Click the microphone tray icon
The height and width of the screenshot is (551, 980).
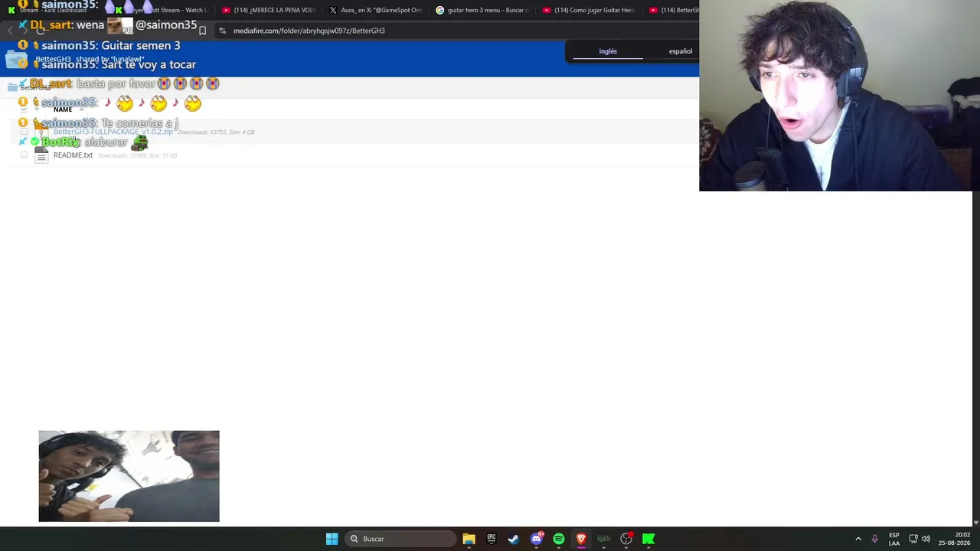coord(874,539)
